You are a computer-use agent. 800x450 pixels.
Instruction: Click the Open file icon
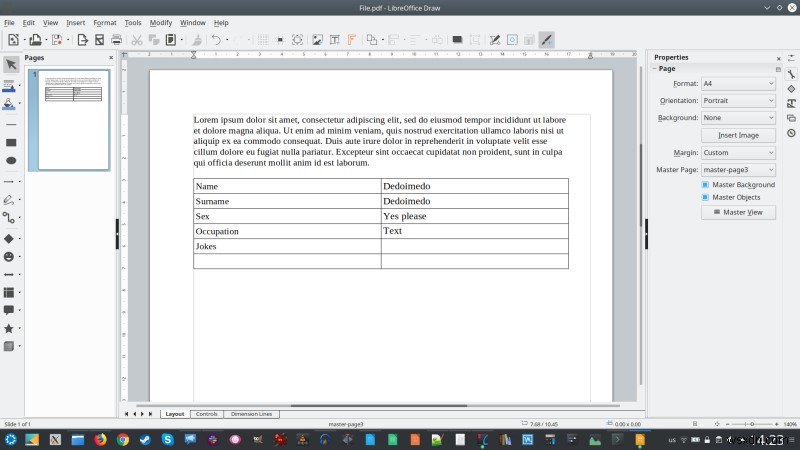coord(35,40)
